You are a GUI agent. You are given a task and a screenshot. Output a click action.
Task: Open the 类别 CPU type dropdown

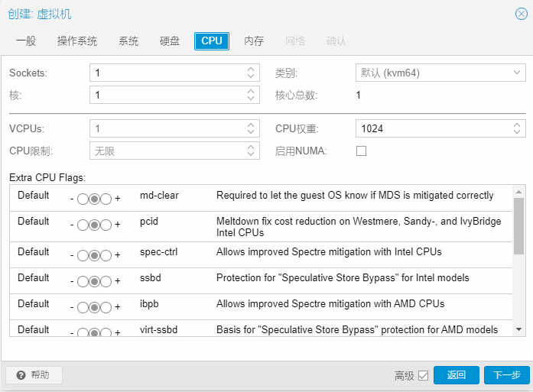(x=440, y=73)
